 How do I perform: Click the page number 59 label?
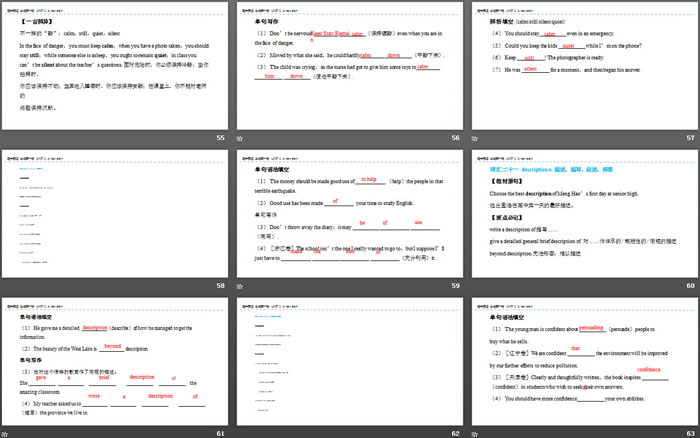(x=455, y=285)
